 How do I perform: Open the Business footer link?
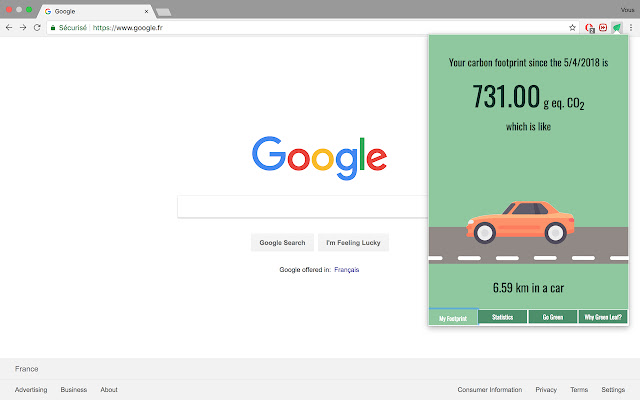pyautogui.click(x=73, y=389)
